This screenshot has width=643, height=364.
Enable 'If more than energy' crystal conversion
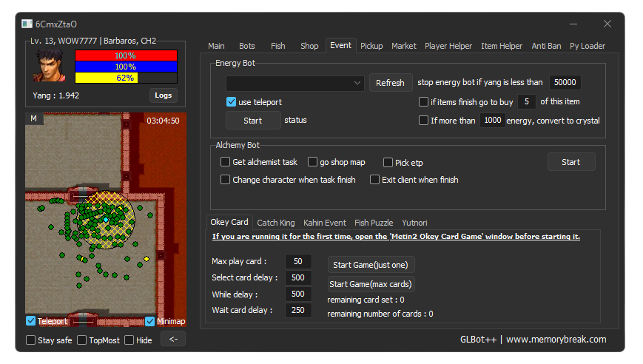423,121
